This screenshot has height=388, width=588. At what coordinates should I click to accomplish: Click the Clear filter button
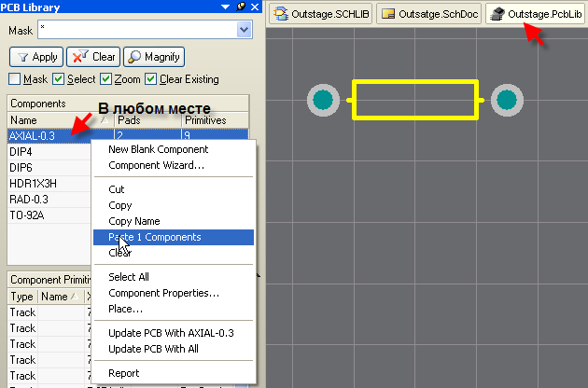93,57
